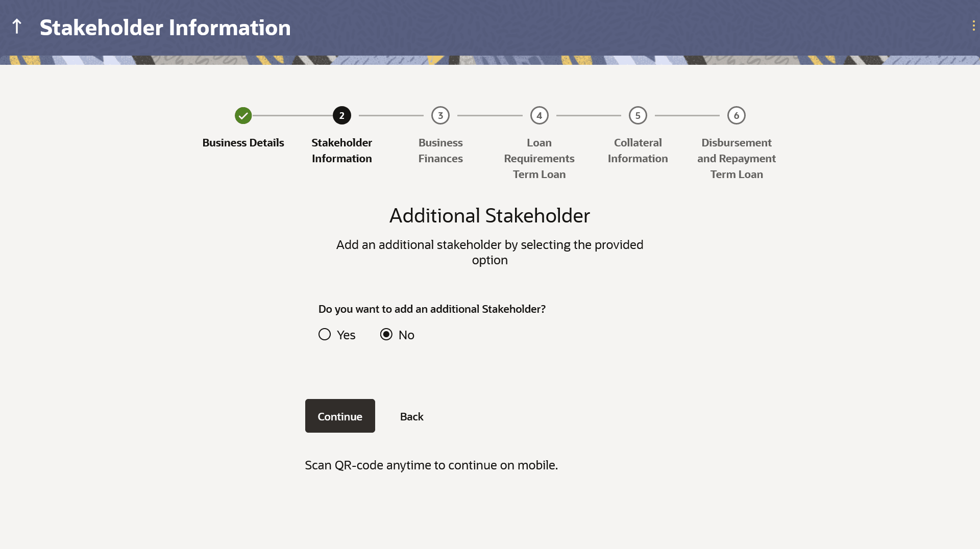Click the up arrow navigation icon
The height and width of the screenshot is (549, 980).
click(x=17, y=27)
